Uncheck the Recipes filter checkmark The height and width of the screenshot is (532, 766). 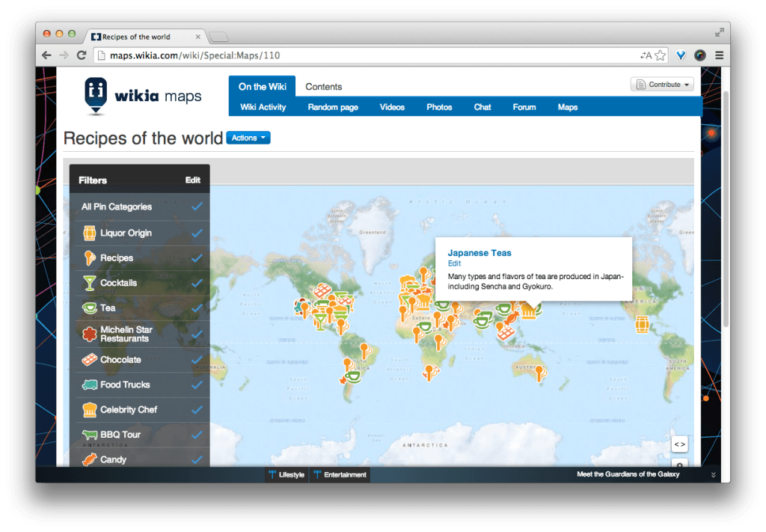197,258
